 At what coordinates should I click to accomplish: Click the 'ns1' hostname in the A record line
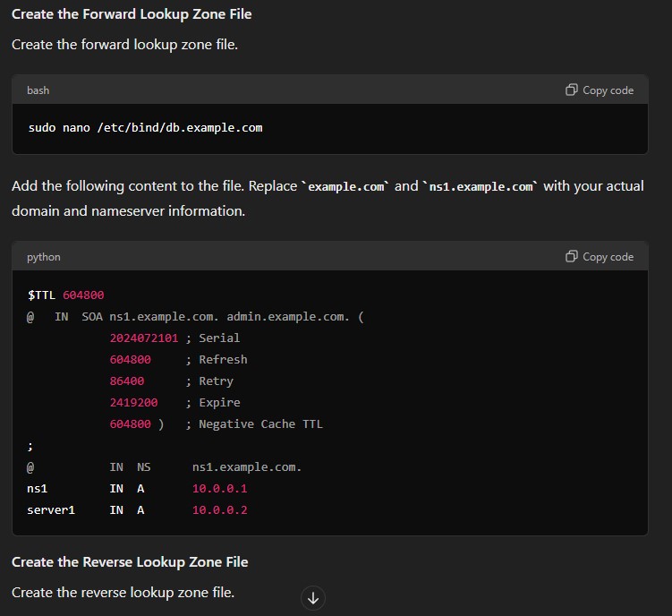point(38,488)
